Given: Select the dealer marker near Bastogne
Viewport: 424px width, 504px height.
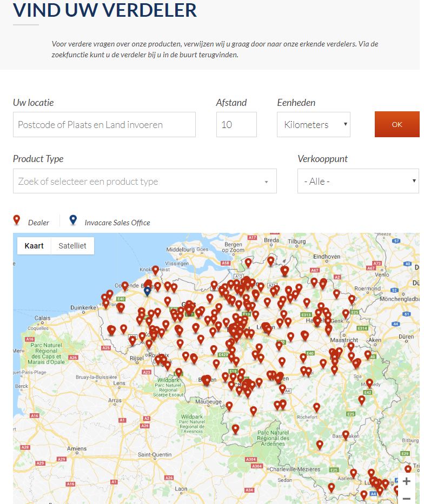Looking at the screenshot, I should [346, 434].
